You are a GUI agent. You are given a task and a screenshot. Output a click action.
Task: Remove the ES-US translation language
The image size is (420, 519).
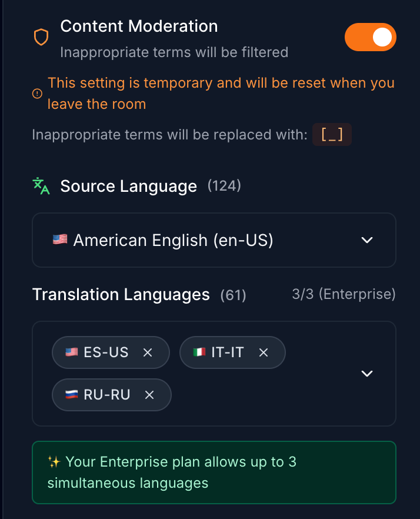[148, 352]
